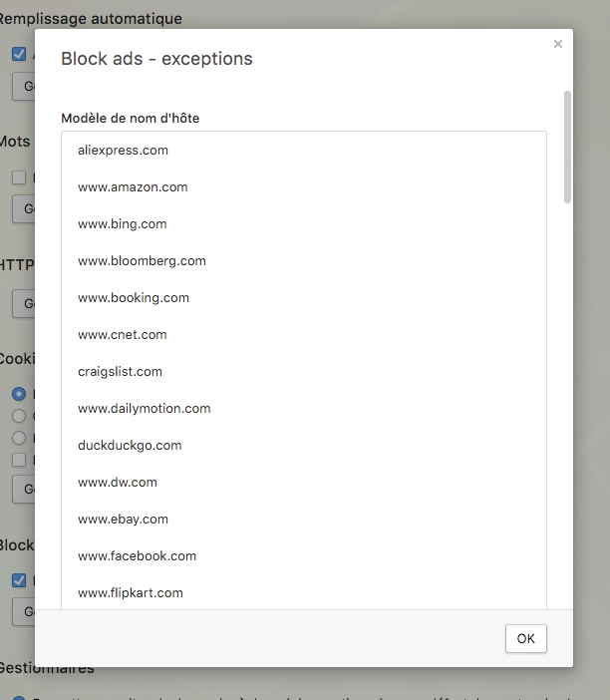Screen dimensions: 610x700
Task: Pick the www.flipkart.com exception
Action: (x=304, y=593)
